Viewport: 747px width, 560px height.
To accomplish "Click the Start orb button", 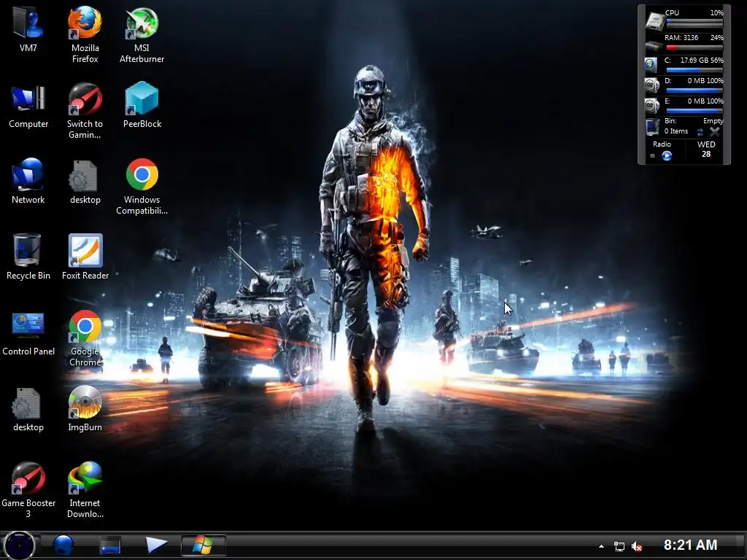I will pos(19,545).
